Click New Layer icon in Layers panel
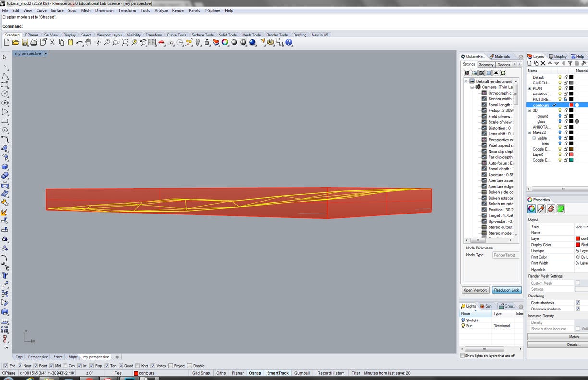The height and width of the screenshot is (380, 588). click(529, 63)
